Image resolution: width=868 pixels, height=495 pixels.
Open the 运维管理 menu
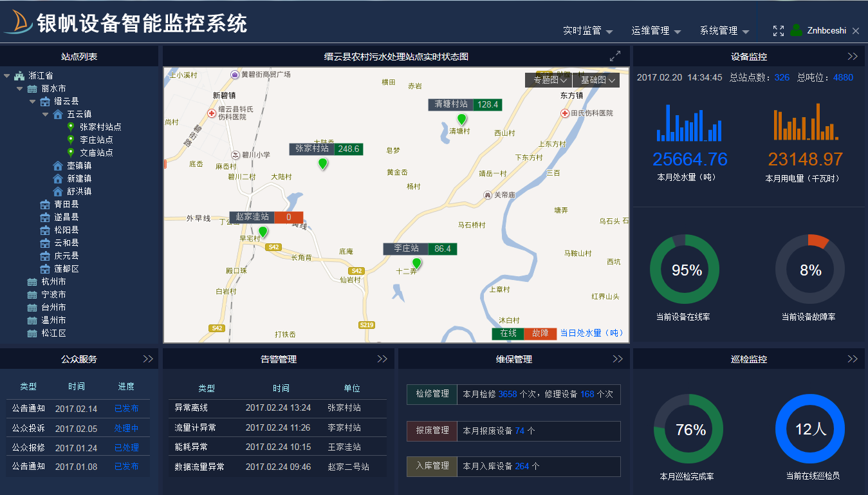[656, 31]
